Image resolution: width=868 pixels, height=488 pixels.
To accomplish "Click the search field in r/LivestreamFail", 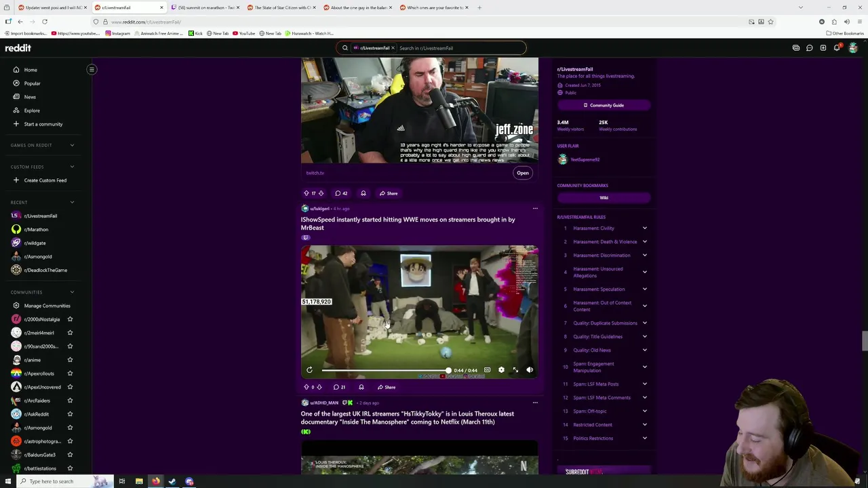I will point(460,48).
